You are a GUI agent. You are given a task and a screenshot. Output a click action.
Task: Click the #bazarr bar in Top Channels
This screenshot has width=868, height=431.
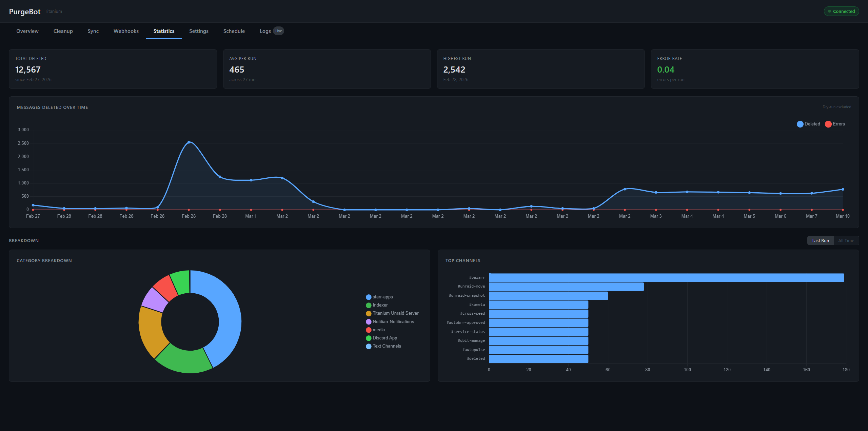coord(667,278)
